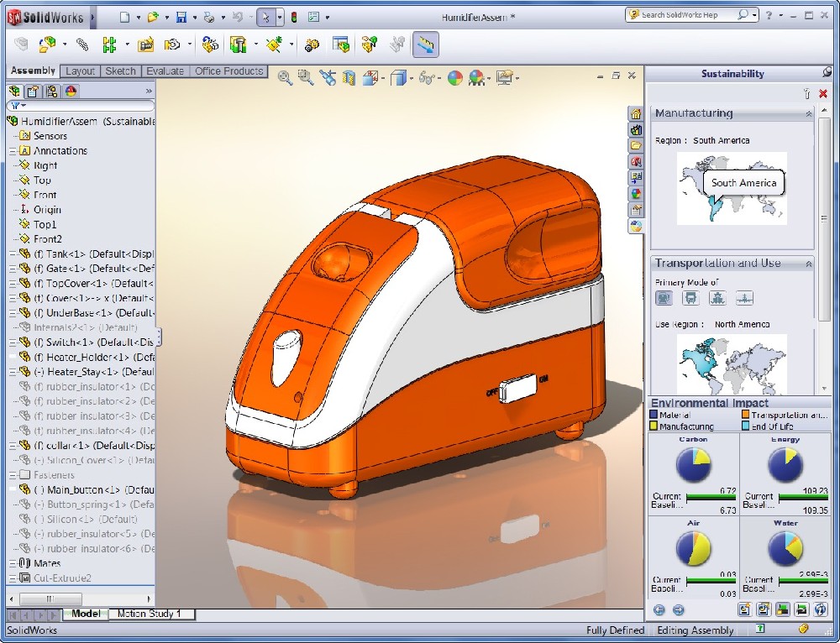
Task: Toggle the airplane transportation mode
Action: (x=744, y=298)
